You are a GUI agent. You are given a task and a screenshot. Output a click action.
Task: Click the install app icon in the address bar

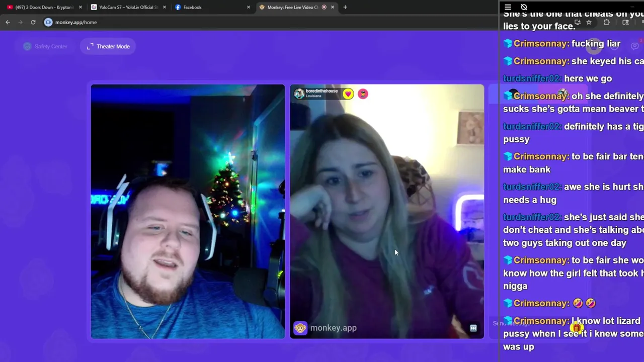(x=578, y=22)
